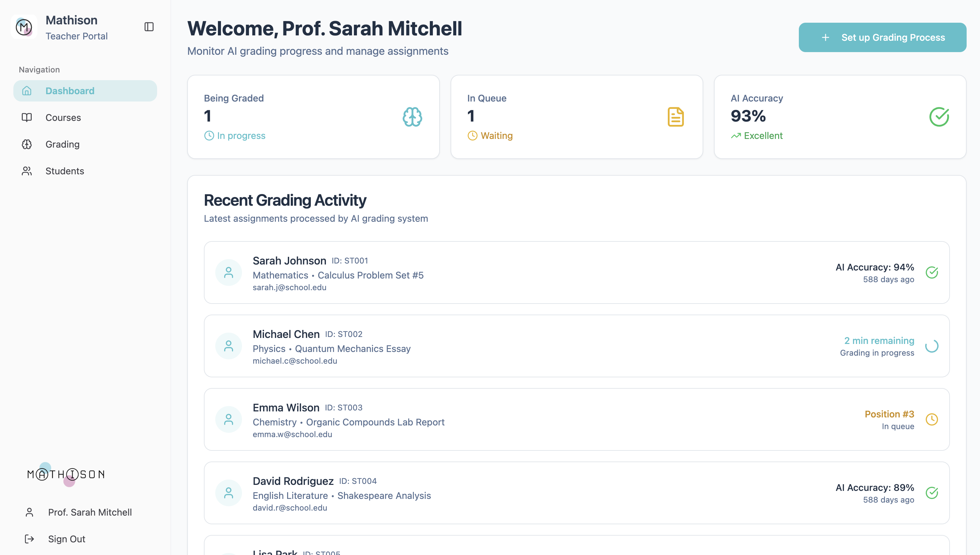
Task: Click the checkmark icon on David Rodriguez's row
Action: 932,493
